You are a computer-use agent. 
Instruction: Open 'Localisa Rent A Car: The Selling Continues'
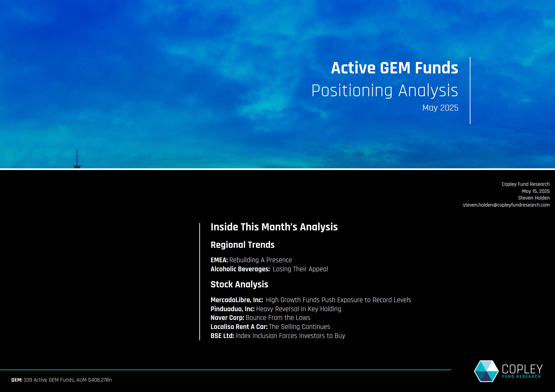point(270,327)
